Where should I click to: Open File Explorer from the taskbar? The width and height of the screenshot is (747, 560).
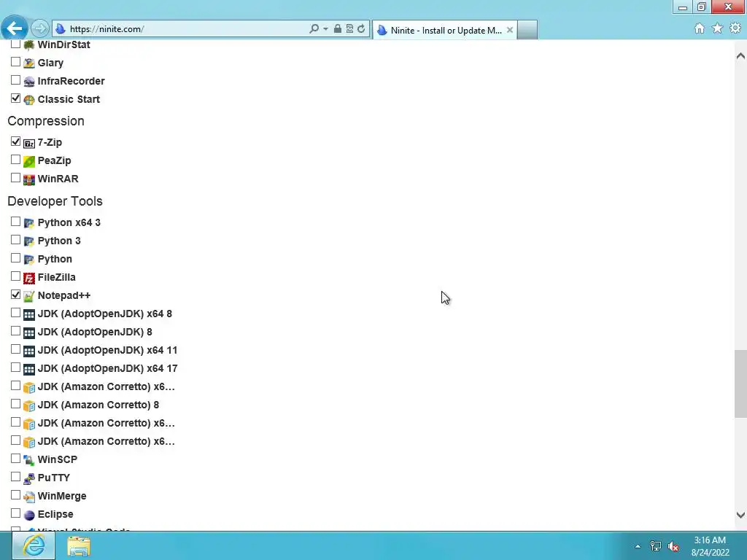pyautogui.click(x=79, y=545)
